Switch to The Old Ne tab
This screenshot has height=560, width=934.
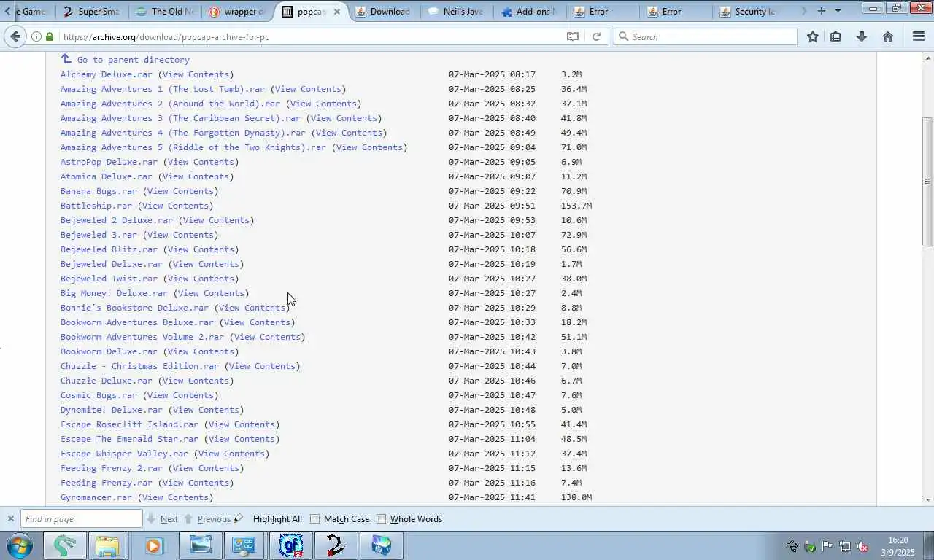[x=165, y=12]
